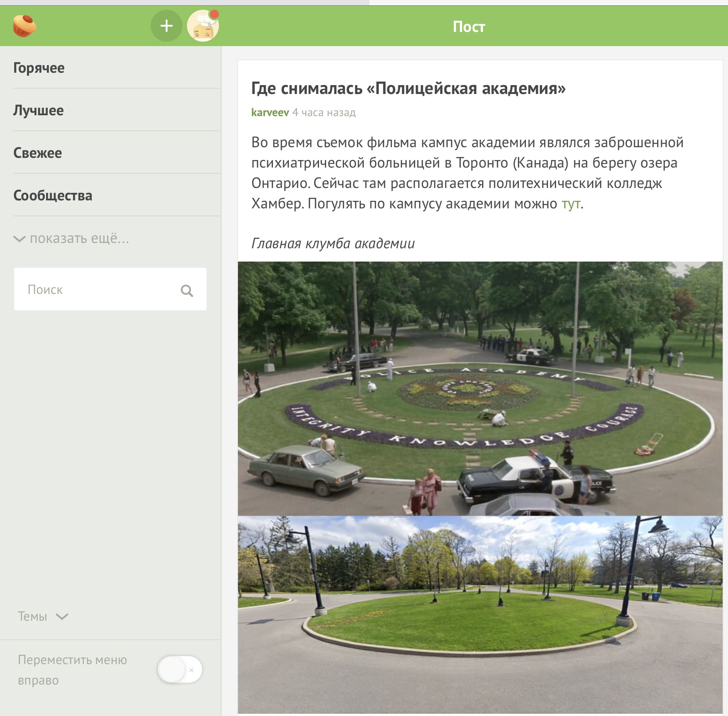Open the user profile avatar
This screenshot has width=728, height=716.
[203, 26]
